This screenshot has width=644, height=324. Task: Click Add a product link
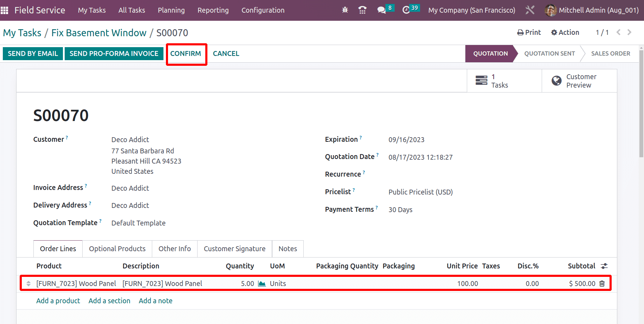pyautogui.click(x=58, y=301)
